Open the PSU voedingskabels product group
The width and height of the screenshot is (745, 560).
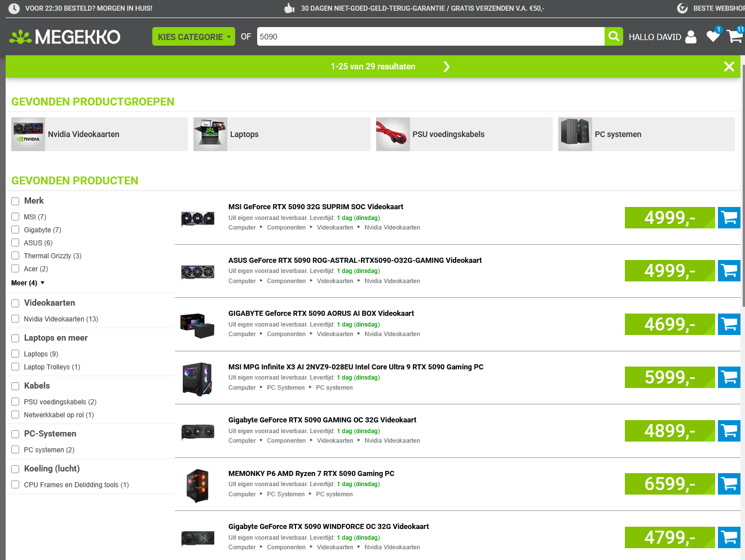pos(464,134)
